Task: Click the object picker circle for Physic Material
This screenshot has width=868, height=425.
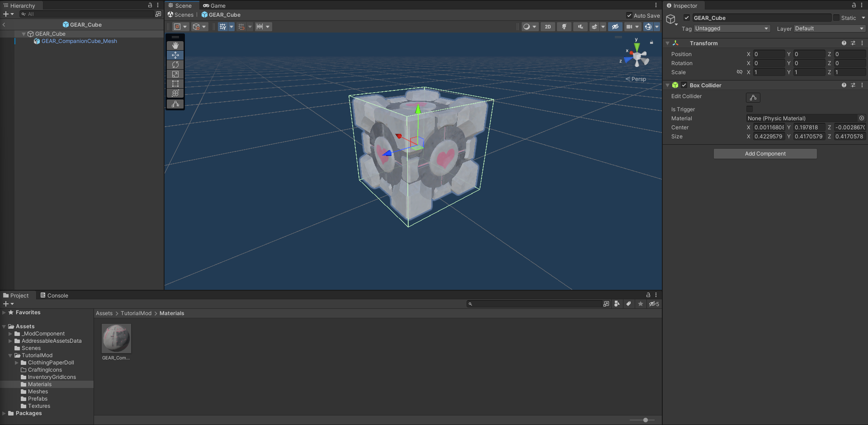Action: pyautogui.click(x=862, y=118)
